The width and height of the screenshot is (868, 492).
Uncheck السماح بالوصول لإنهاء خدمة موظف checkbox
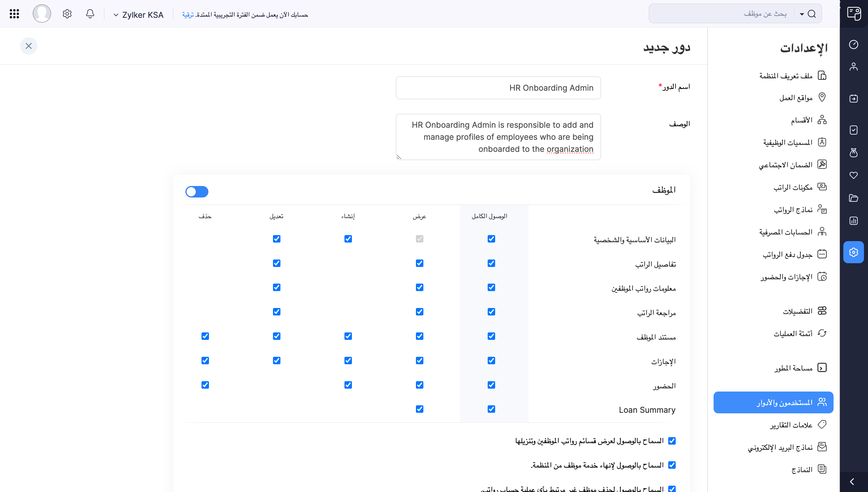pyautogui.click(x=672, y=465)
